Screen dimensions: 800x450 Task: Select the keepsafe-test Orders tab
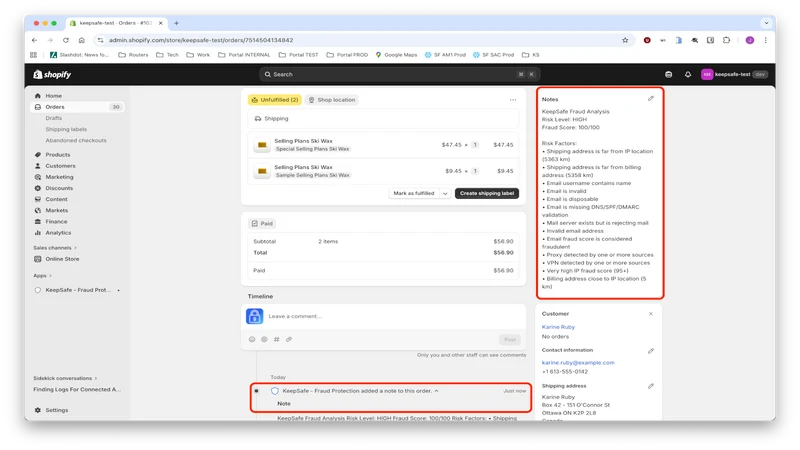(116, 23)
